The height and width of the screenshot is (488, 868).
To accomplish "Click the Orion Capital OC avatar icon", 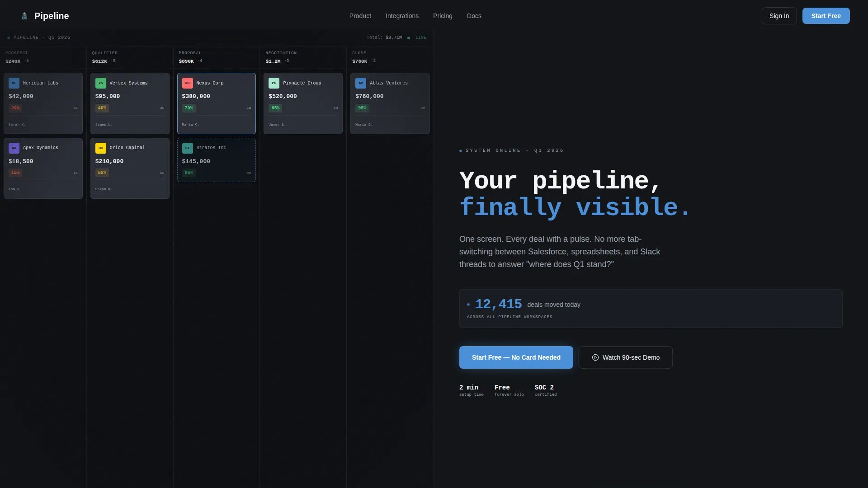I will (x=101, y=148).
